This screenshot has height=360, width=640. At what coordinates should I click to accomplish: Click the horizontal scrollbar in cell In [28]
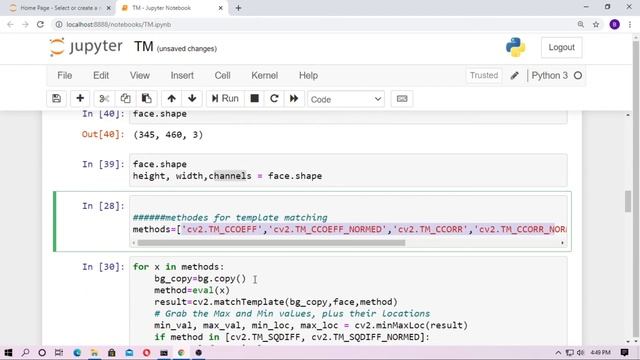tap(271, 243)
